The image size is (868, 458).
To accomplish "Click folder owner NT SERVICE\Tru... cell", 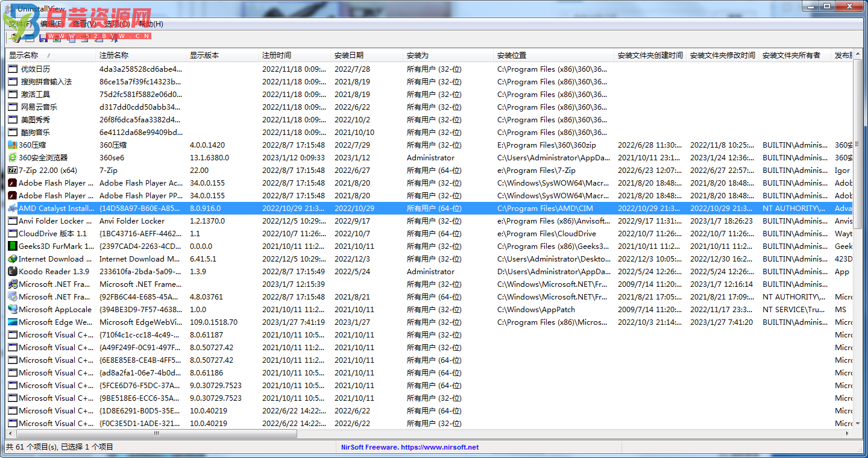I will (794, 309).
